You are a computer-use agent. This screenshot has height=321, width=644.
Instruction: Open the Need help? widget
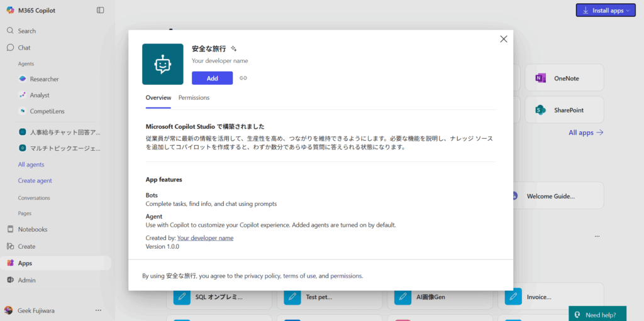pos(597,315)
